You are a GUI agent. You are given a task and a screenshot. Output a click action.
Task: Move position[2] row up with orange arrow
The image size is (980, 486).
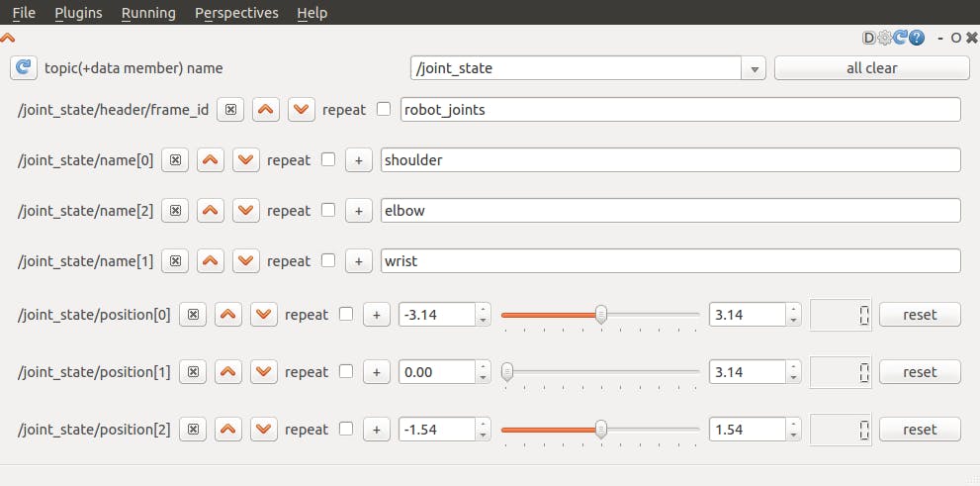pyautogui.click(x=228, y=430)
